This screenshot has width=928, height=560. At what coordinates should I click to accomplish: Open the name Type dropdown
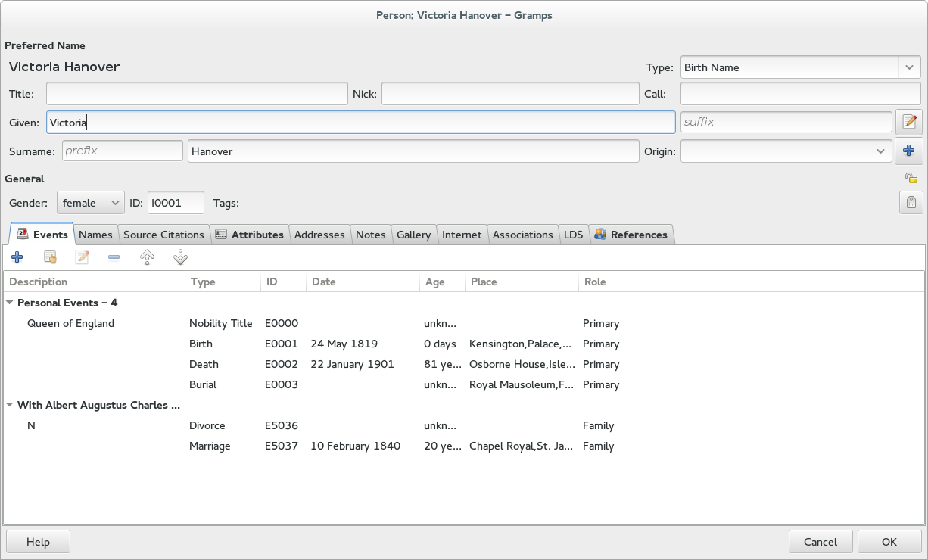point(800,67)
